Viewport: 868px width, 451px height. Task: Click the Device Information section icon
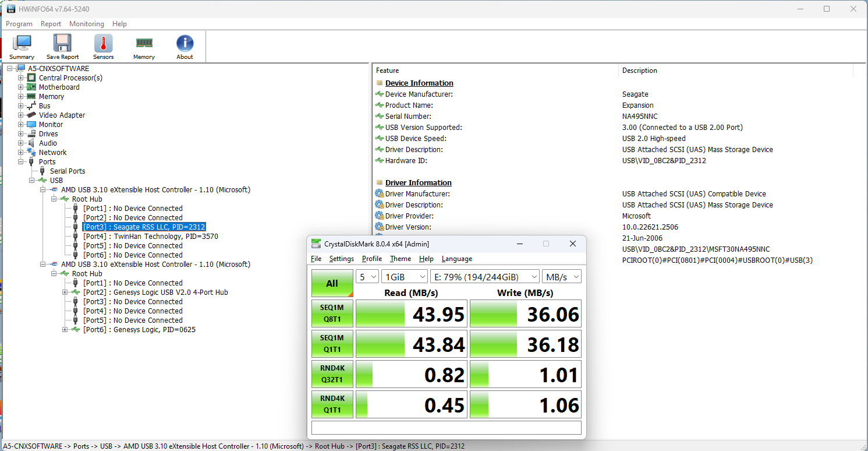pyautogui.click(x=380, y=83)
